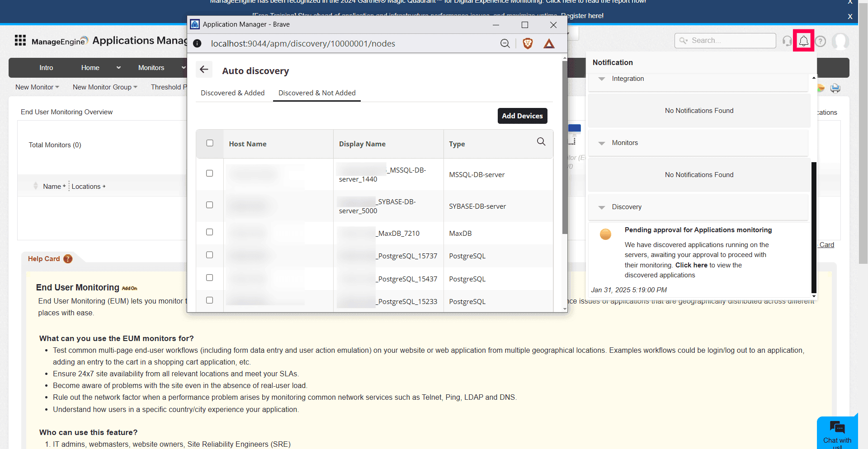Click the Add Devices button
The width and height of the screenshot is (868, 449).
[522, 116]
